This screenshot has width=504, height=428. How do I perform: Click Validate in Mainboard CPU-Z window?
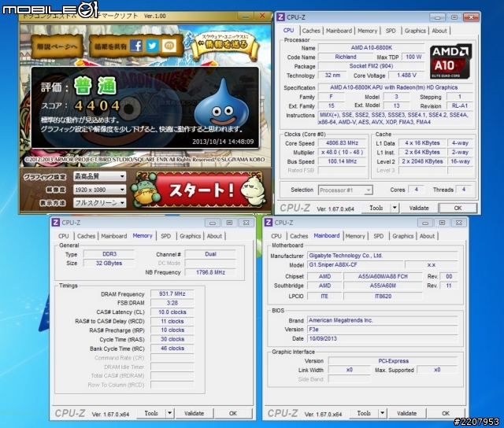(406, 413)
